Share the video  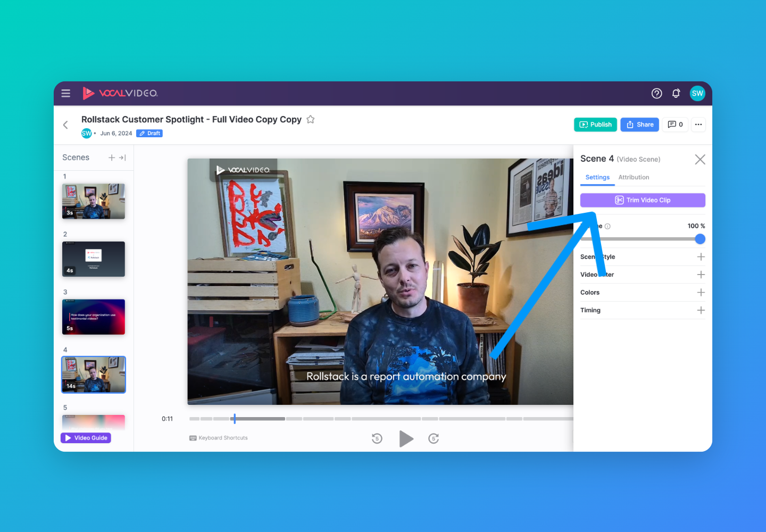coord(640,124)
